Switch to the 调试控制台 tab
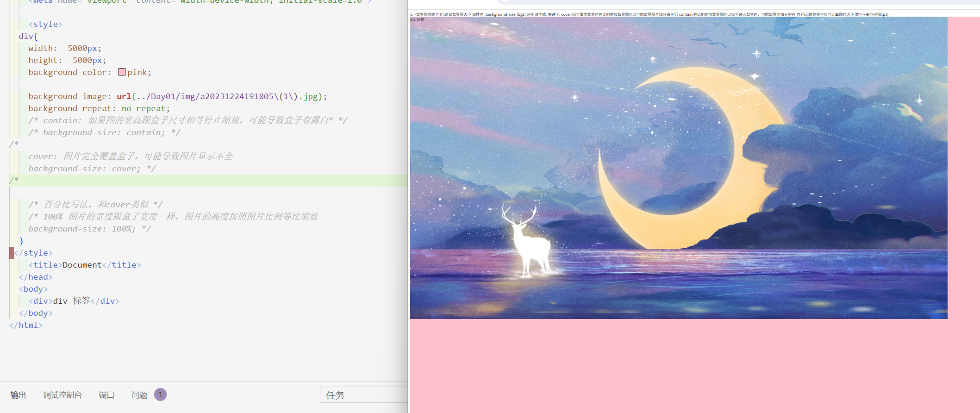The height and width of the screenshot is (413, 980). (x=62, y=395)
